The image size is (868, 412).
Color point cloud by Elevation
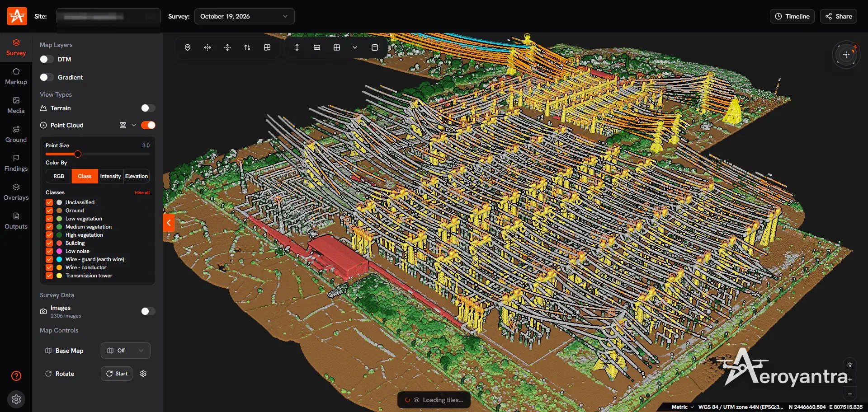click(x=137, y=176)
